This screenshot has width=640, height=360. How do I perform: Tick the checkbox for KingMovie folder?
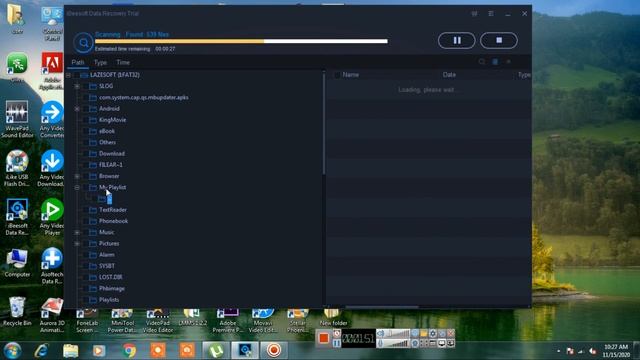(85, 120)
